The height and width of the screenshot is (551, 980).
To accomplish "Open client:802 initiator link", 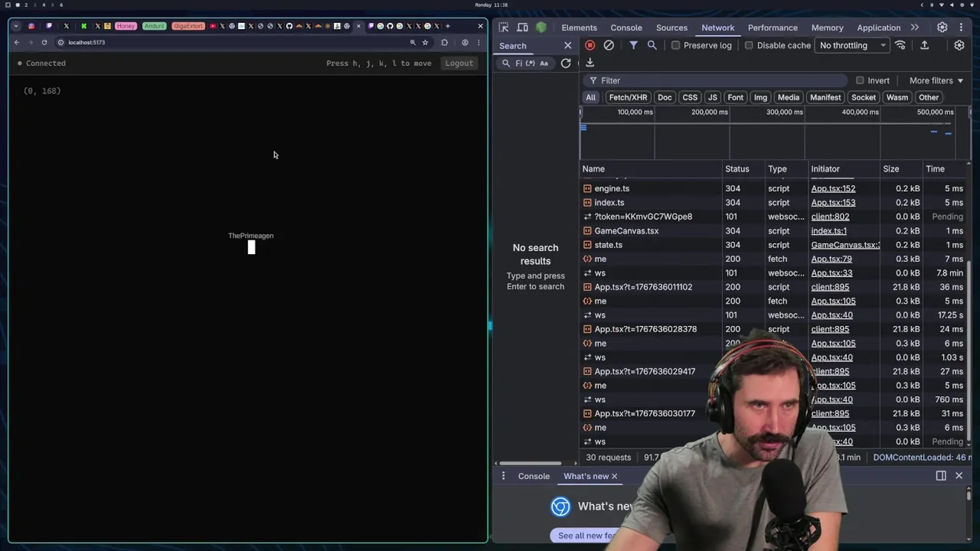I will tap(830, 217).
